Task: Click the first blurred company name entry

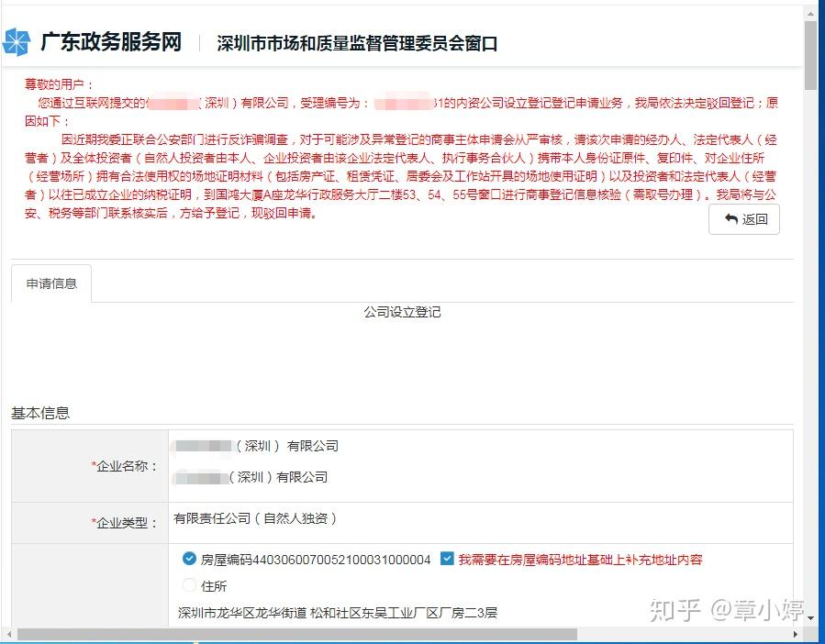Action: (x=256, y=446)
